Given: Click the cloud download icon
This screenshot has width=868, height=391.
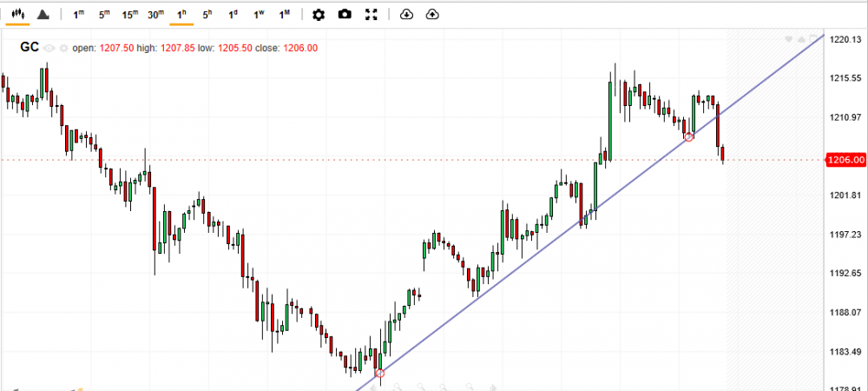Looking at the screenshot, I should click(407, 15).
